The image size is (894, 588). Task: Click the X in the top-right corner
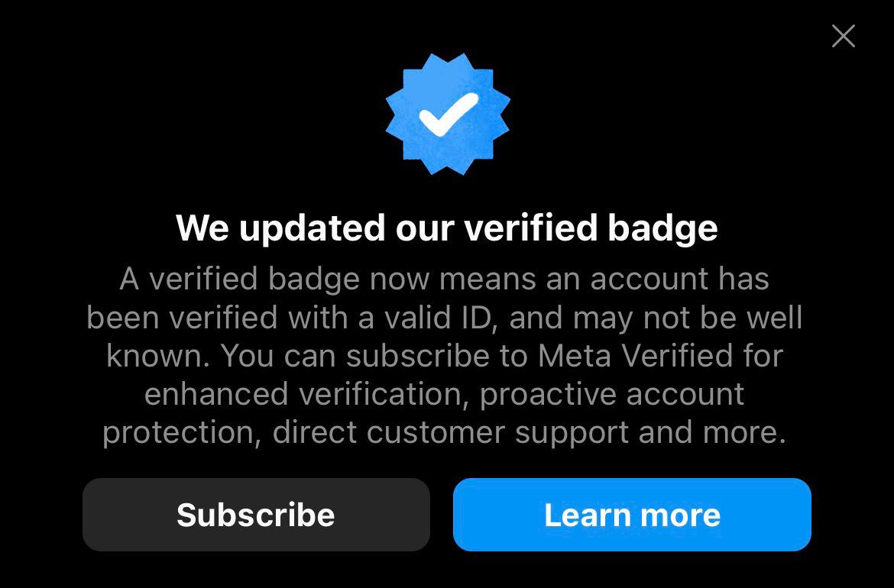click(x=843, y=36)
